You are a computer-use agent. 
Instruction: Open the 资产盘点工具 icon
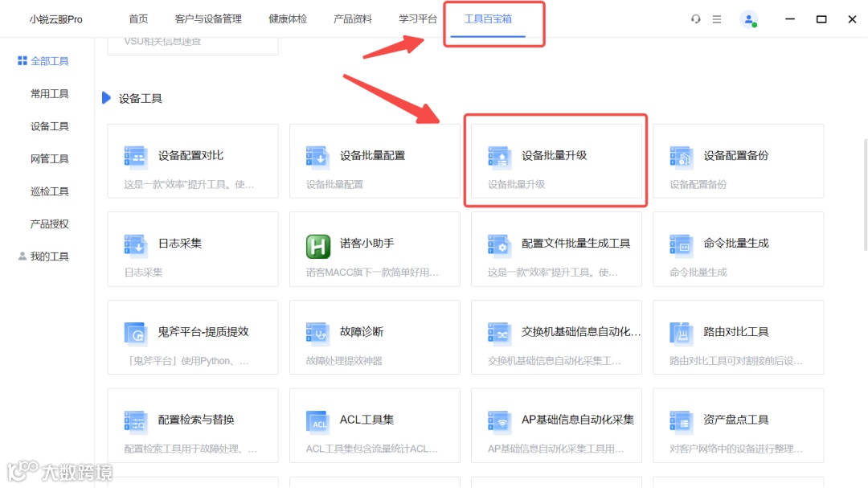click(x=681, y=421)
